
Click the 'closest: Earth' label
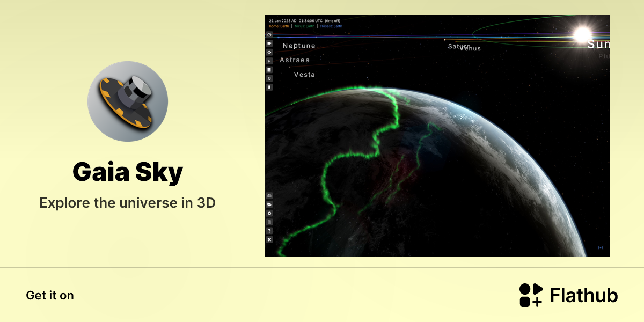click(331, 26)
